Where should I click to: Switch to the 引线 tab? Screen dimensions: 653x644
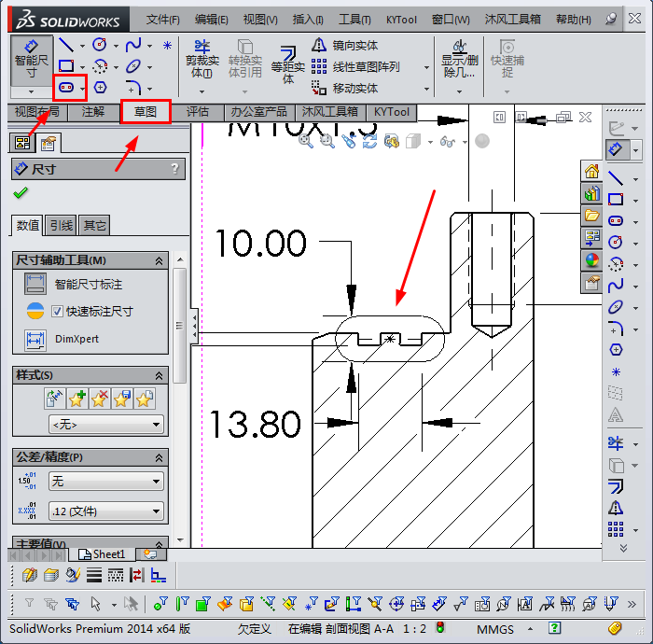click(62, 225)
